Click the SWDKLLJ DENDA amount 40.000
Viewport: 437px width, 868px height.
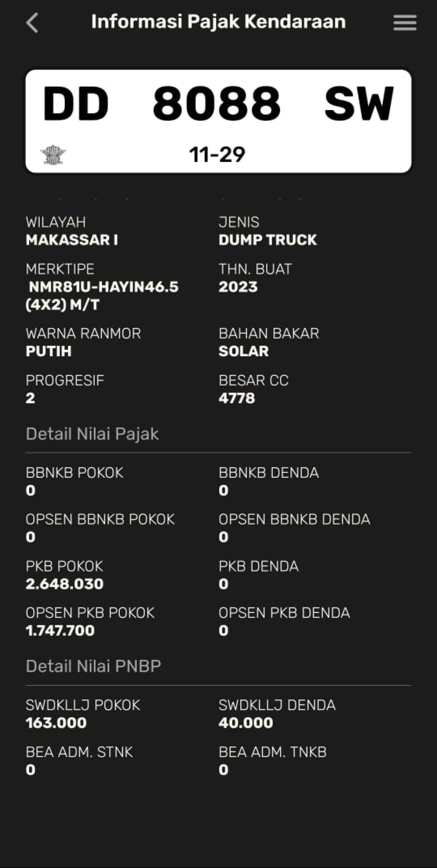246,723
